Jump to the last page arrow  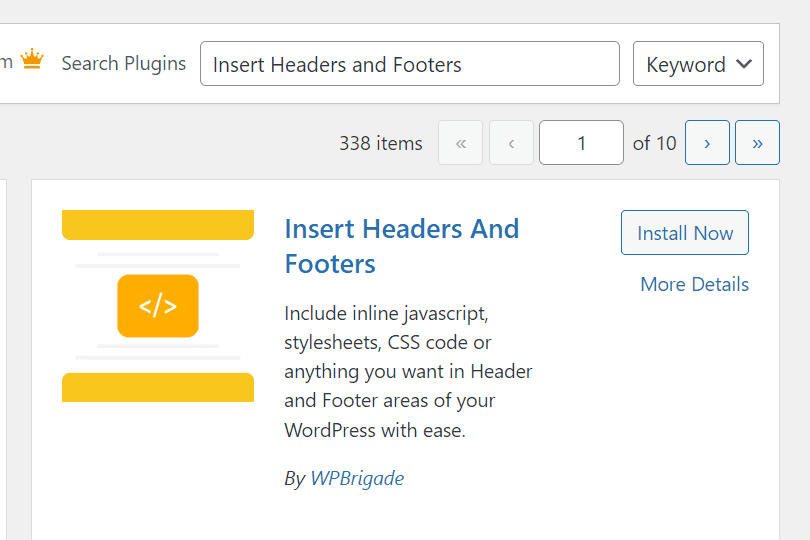[x=757, y=143]
